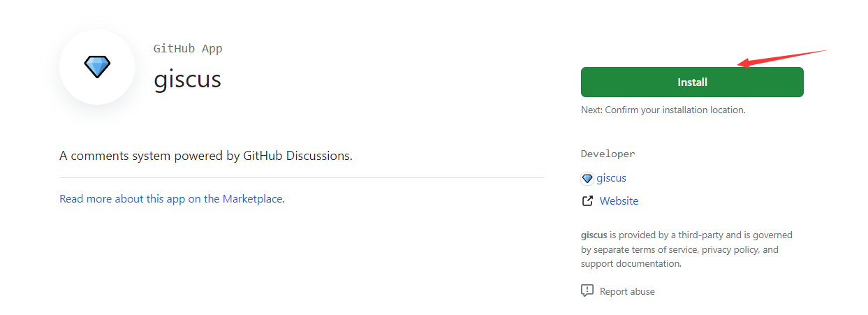Screen dimensions: 868x315
Task: Click the comments system description text
Action: click(206, 155)
